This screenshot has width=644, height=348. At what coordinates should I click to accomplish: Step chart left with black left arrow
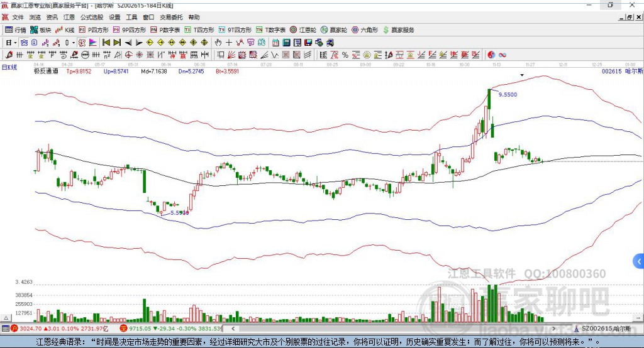[128, 43]
